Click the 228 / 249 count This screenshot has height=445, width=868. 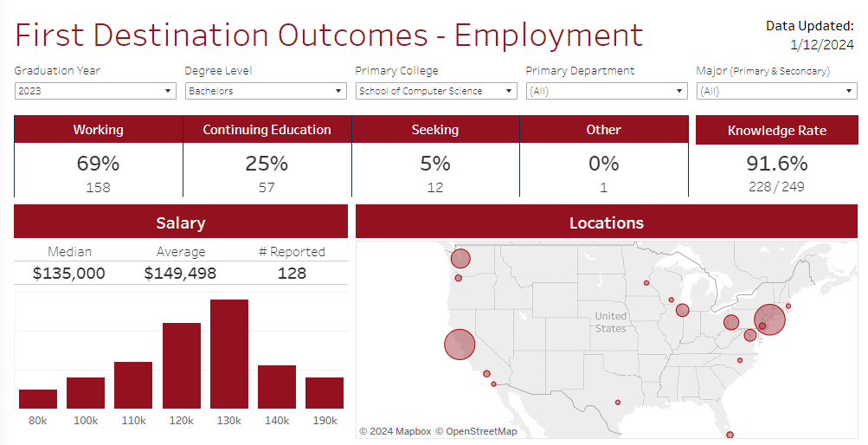(776, 187)
